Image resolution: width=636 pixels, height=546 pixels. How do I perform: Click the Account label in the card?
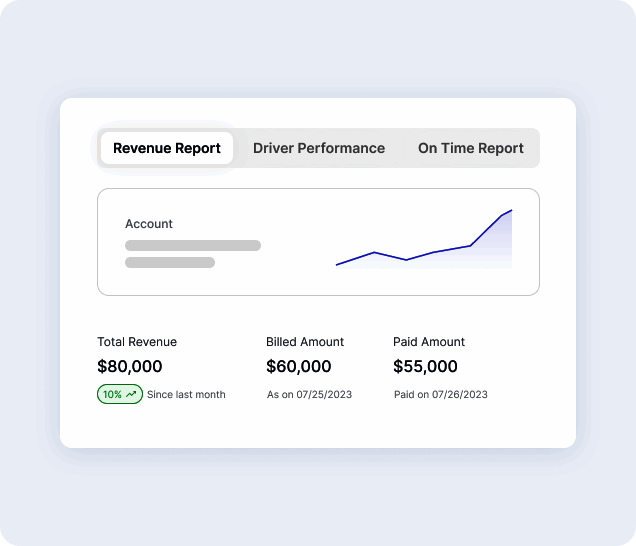click(x=149, y=224)
